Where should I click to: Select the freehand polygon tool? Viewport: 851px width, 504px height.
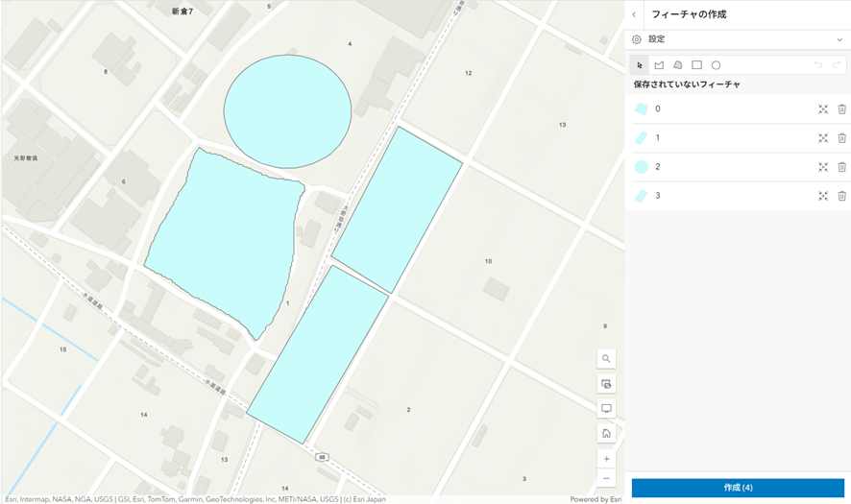pyautogui.click(x=678, y=65)
